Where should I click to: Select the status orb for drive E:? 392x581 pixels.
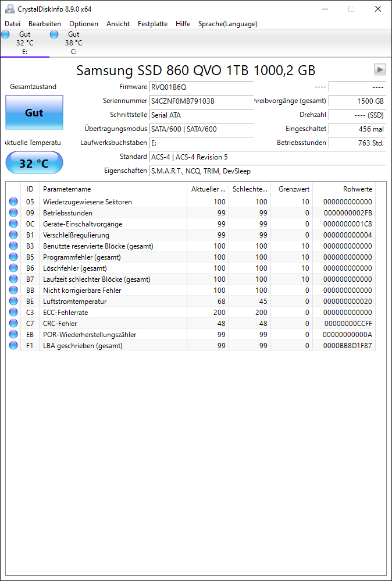(6, 35)
